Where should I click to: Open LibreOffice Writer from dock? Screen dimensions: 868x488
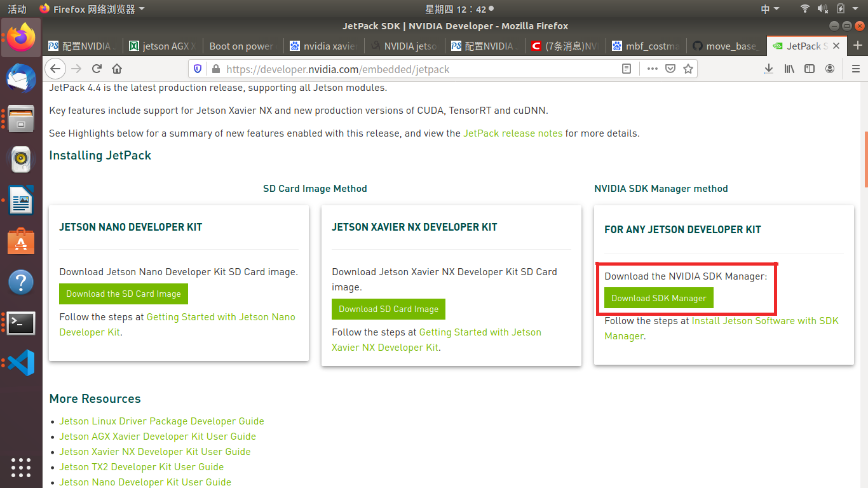pyautogui.click(x=21, y=200)
